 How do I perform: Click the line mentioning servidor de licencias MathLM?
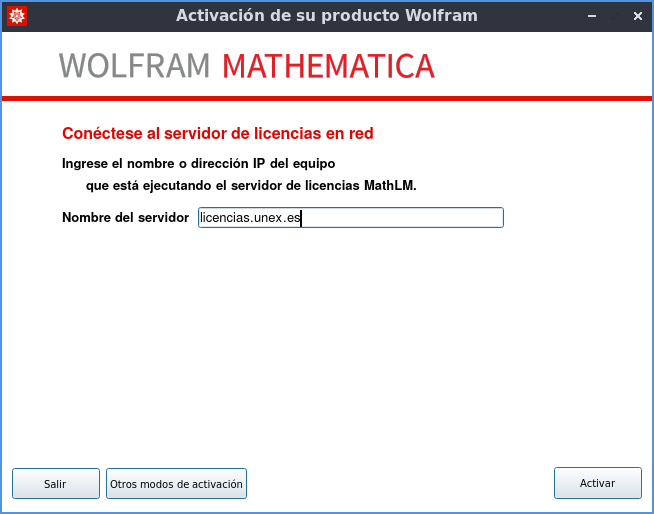(x=251, y=185)
